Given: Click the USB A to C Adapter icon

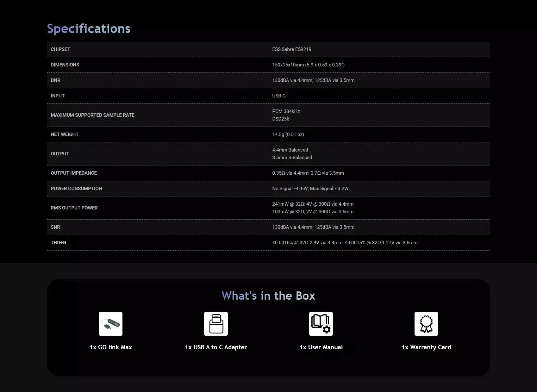Looking at the screenshot, I should tap(216, 324).
